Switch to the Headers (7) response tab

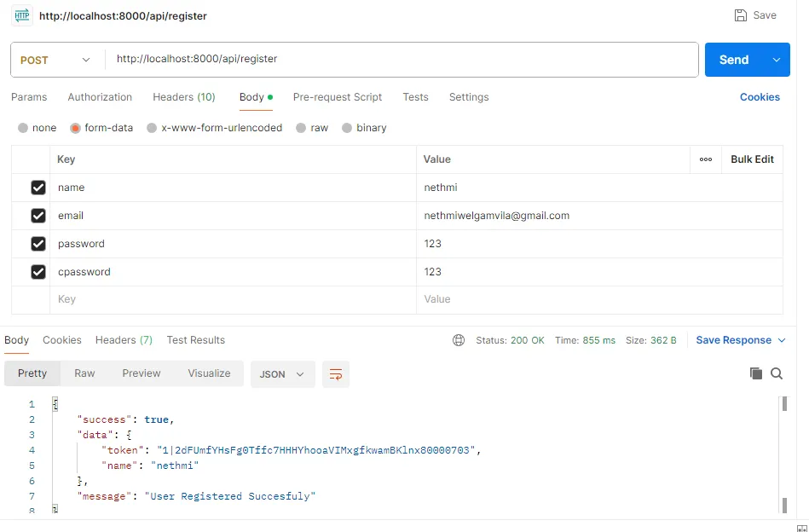click(123, 339)
